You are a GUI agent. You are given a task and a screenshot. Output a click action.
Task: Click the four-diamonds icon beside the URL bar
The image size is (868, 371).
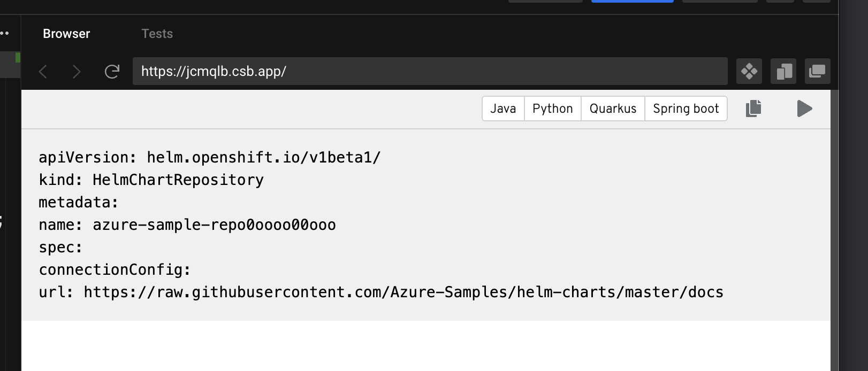pyautogui.click(x=749, y=71)
